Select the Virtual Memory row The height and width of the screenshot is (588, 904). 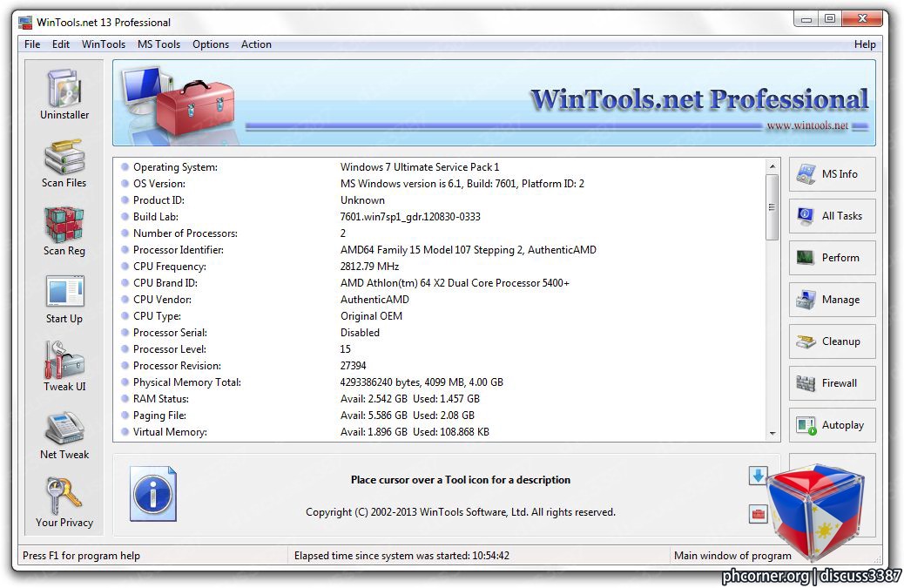point(439,432)
